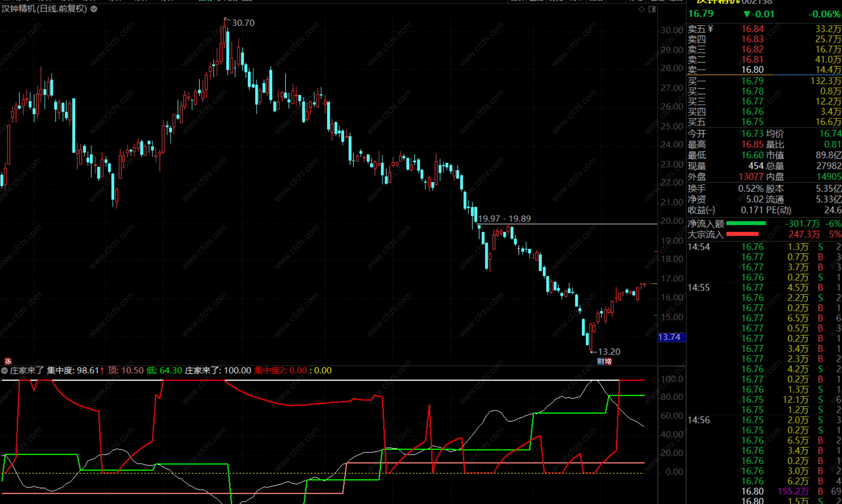The image size is (842, 504).
Task: Click the 增 marker under the chart low
Action: click(x=608, y=361)
